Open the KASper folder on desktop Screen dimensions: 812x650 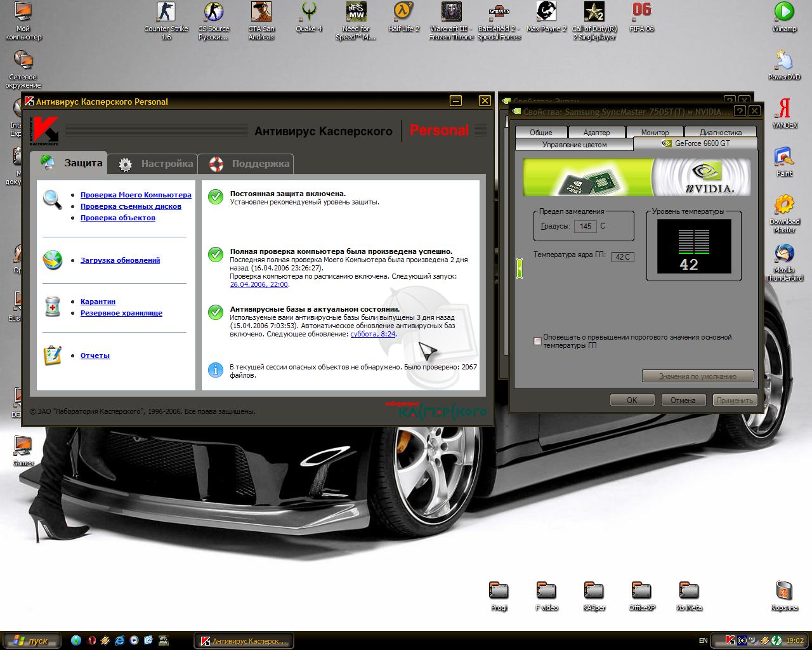point(594,596)
